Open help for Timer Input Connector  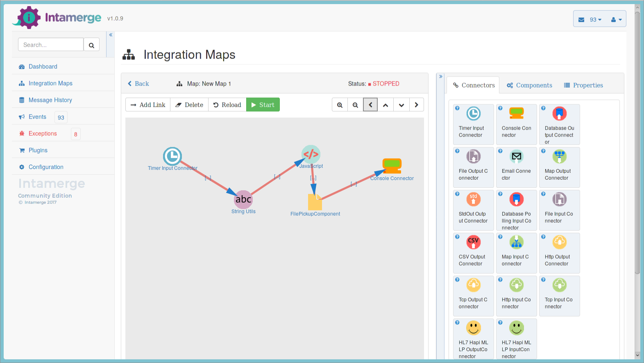click(x=457, y=108)
